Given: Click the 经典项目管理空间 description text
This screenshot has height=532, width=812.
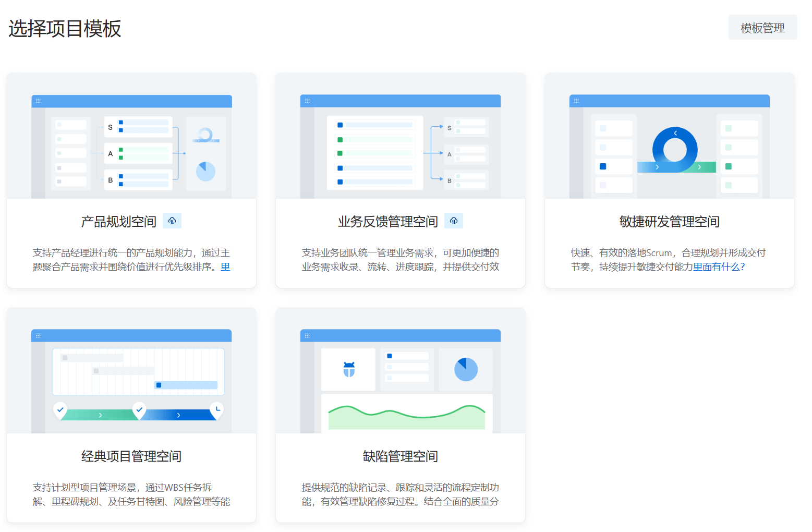Looking at the screenshot, I should tap(131, 494).
